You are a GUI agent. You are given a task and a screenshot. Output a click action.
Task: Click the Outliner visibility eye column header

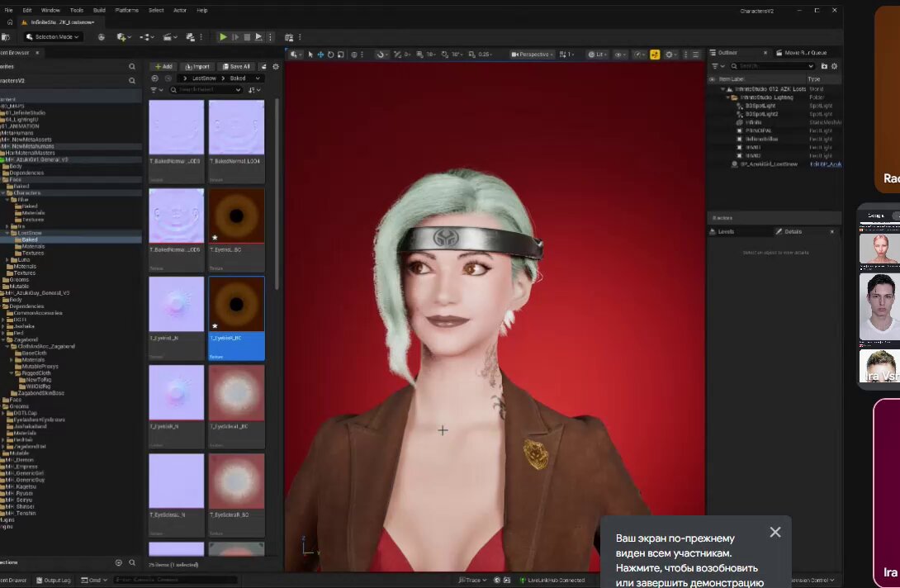pyautogui.click(x=713, y=79)
